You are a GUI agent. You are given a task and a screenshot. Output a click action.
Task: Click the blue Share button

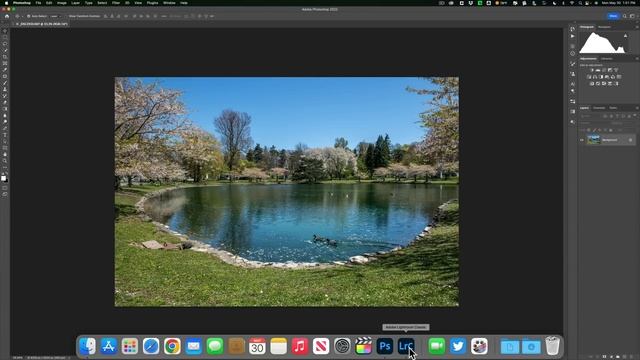[x=613, y=16]
